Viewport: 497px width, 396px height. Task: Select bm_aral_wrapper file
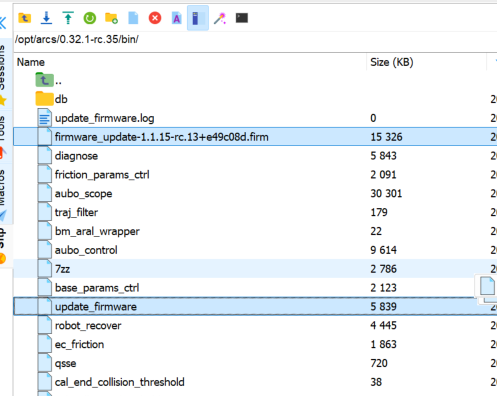pos(255,231)
